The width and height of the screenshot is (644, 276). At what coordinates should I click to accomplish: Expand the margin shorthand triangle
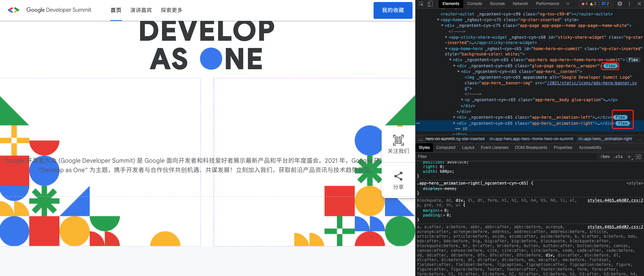coord(442,210)
